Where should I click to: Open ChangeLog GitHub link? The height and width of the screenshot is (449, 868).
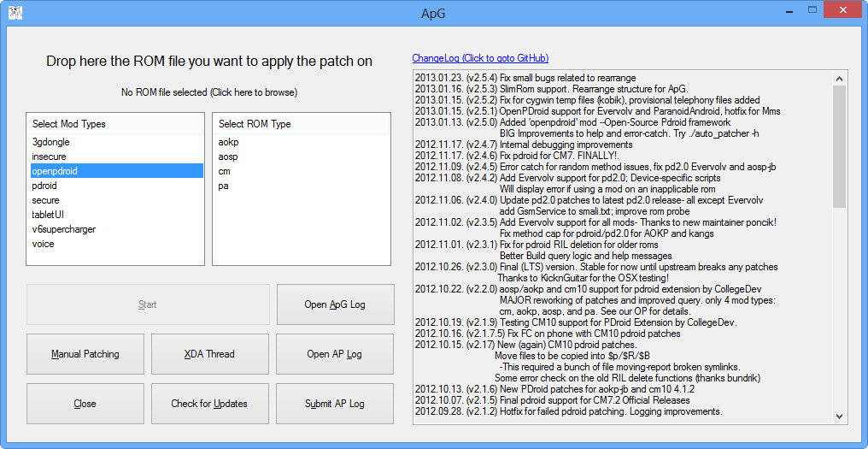tap(480, 58)
